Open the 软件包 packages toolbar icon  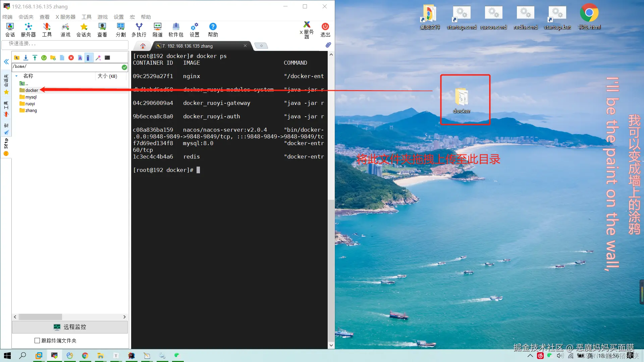pyautogui.click(x=176, y=29)
